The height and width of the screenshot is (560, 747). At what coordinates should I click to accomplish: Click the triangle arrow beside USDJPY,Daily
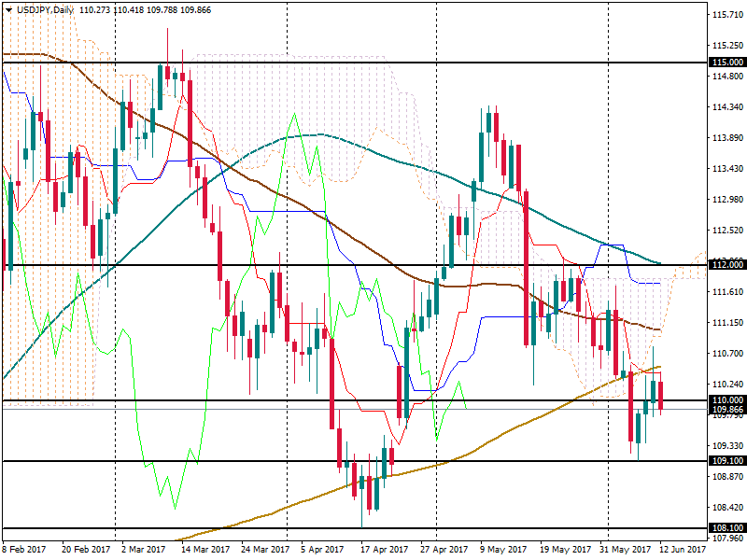tap(7, 8)
